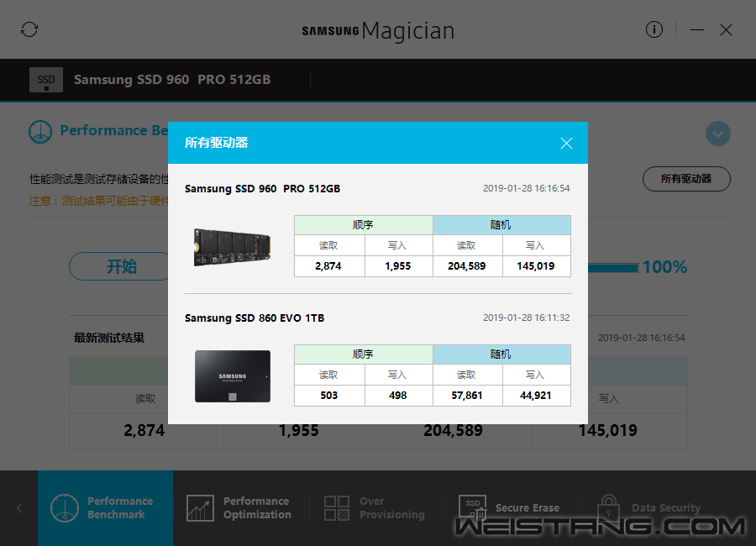Click the Performance Benchmark gauge icon in heading

pyautogui.click(x=40, y=132)
